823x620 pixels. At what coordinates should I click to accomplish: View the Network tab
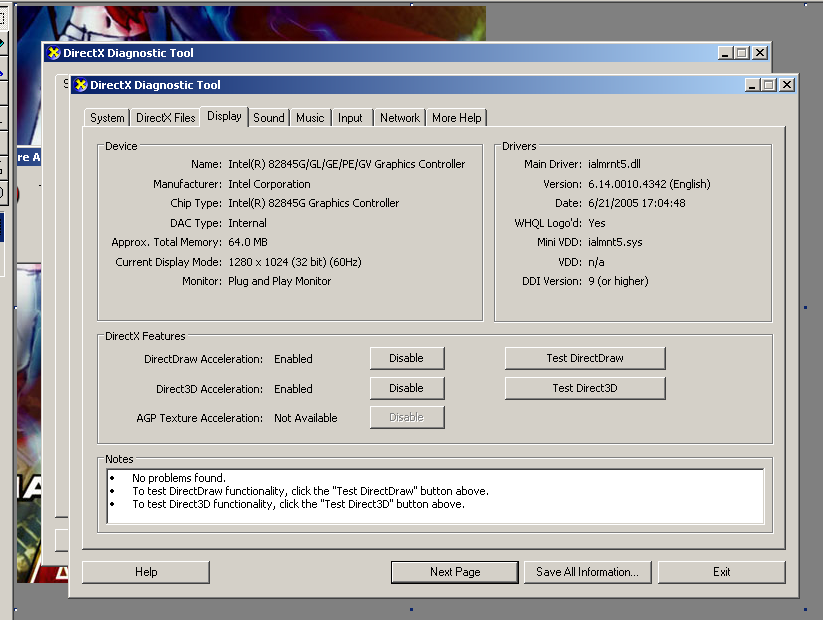399,118
